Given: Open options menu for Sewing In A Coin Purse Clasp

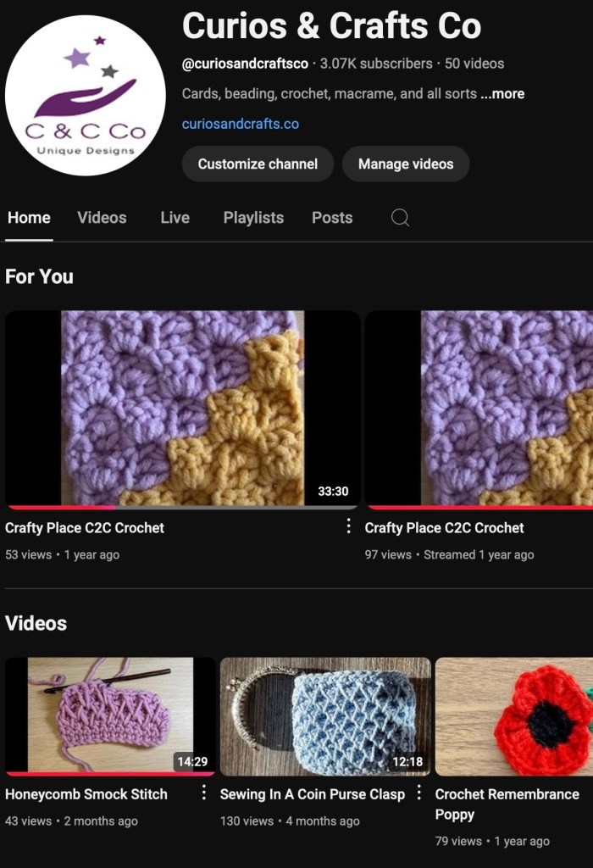Looking at the screenshot, I should [x=418, y=793].
